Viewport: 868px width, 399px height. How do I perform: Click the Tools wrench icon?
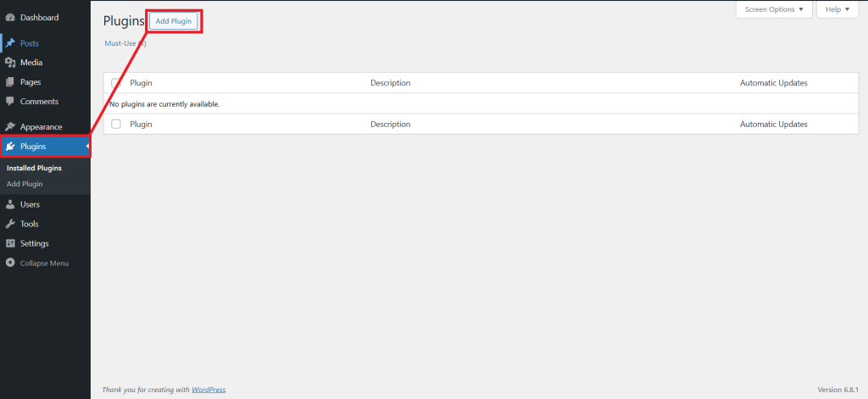pos(10,224)
